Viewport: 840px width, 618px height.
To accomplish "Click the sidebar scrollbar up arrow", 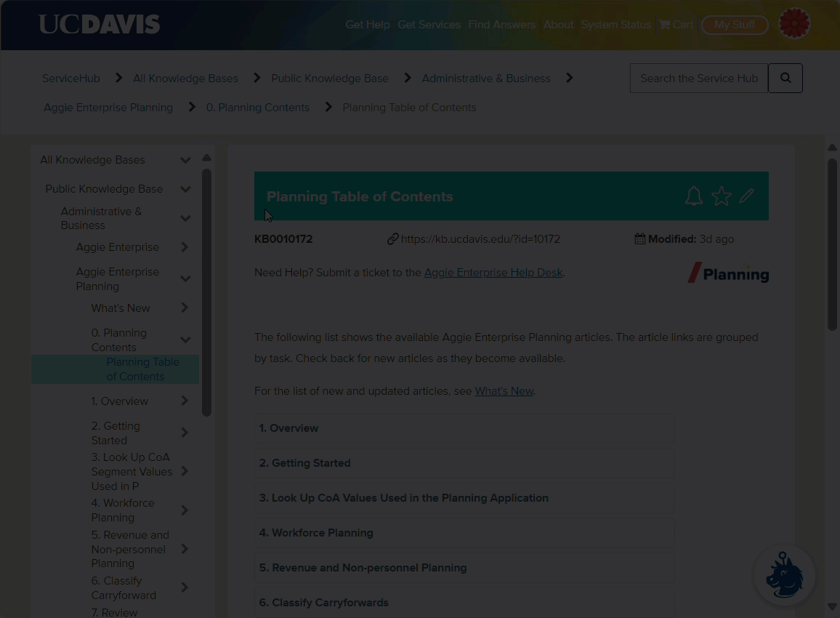I will pyautogui.click(x=206, y=158).
